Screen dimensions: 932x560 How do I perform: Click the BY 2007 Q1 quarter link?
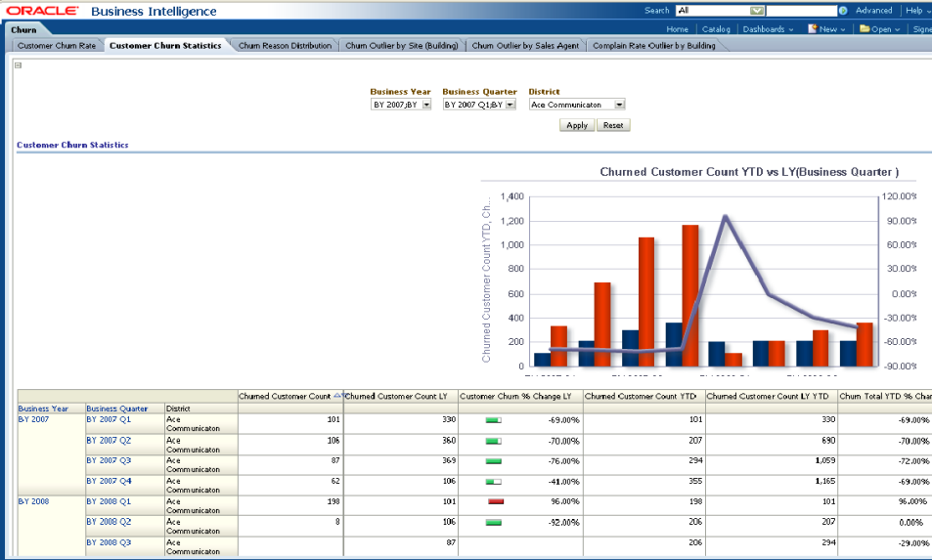click(109, 419)
